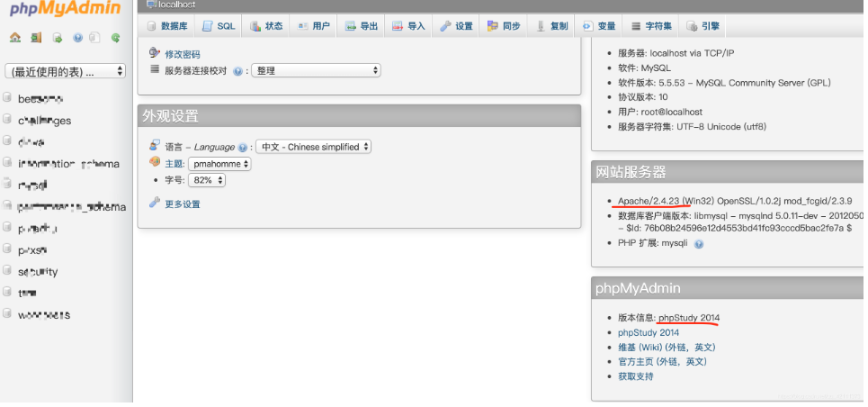Click the Apache/2.4.23 (Win32) text
This screenshot has height=407, width=868.
(x=667, y=201)
